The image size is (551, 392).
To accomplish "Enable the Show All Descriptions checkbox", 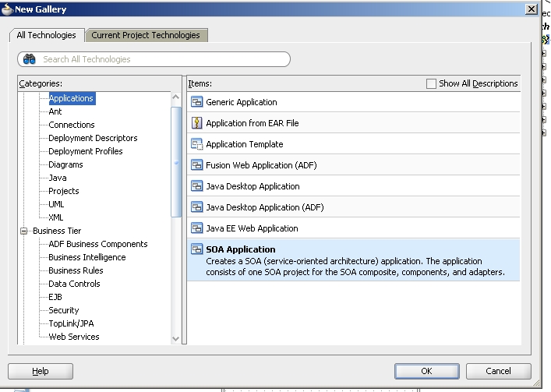I will click(x=432, y=83).
